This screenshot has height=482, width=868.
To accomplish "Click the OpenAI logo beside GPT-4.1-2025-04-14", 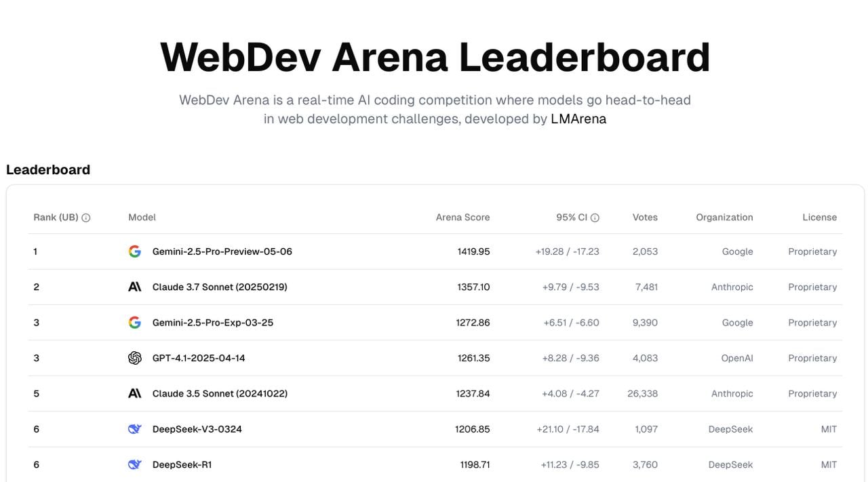I will (x=135, y=358).
